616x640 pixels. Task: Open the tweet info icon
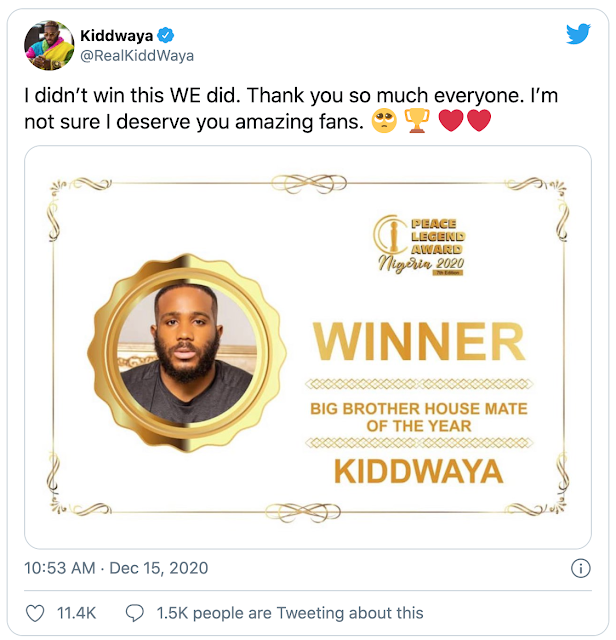[579, 568]
